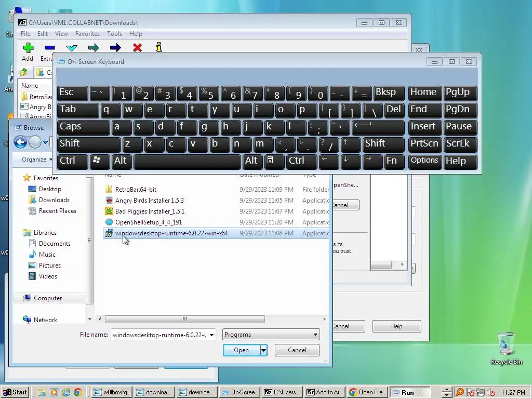Open the 7-Zip View menu

click(61, 34)
